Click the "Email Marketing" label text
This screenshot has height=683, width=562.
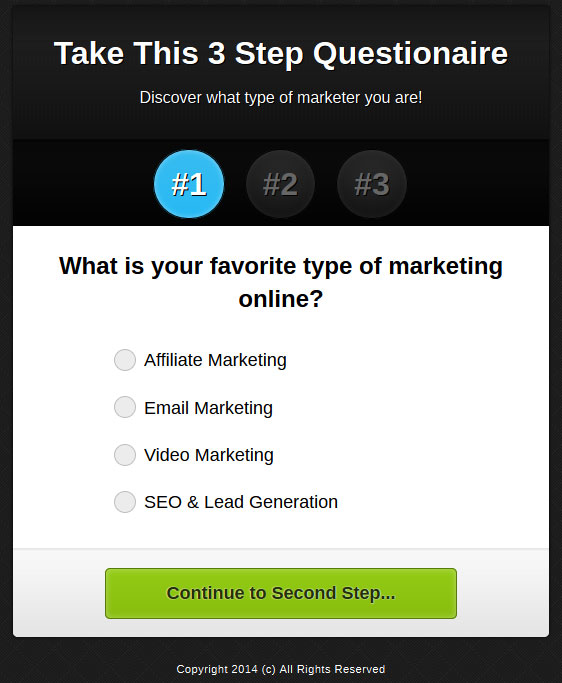[x=208, y=408]
